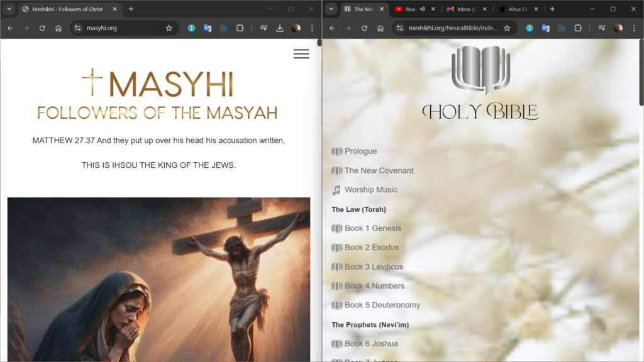Open Extensions puzzle icon in masyhi.org window
This screenshot has width=644, height=362.
click(240, 28)
